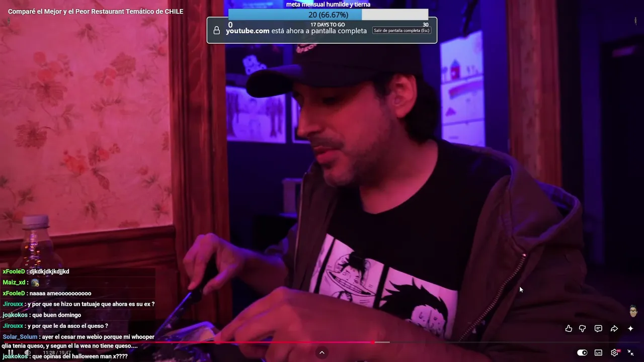
Task: Click 'Salir de pantalla completa (Esc)' button
Action: pos(401,30)
